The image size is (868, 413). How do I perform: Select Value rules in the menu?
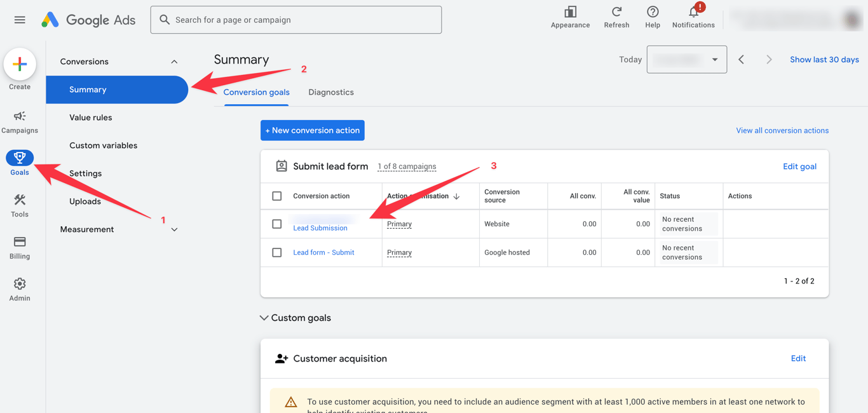click(91, 118)
